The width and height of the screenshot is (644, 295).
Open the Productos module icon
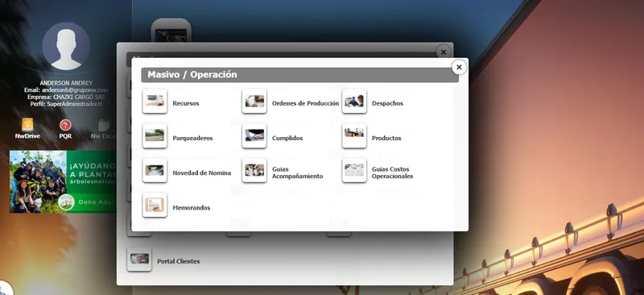(x=354, y=135)
